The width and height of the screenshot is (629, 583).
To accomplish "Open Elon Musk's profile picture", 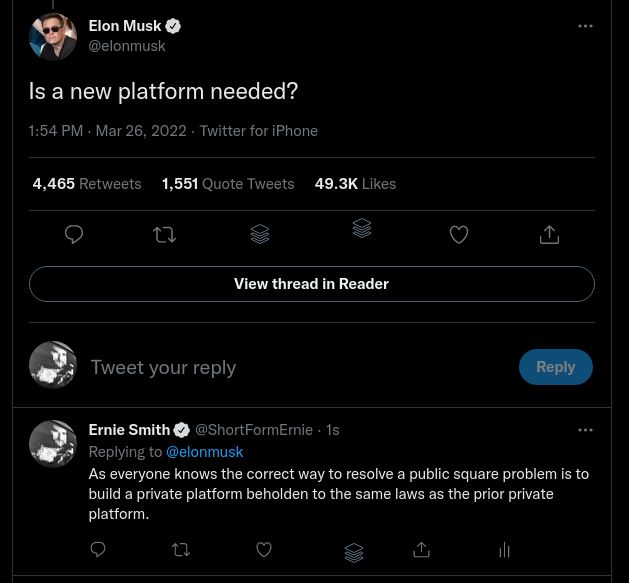I will tap(53, 36).
